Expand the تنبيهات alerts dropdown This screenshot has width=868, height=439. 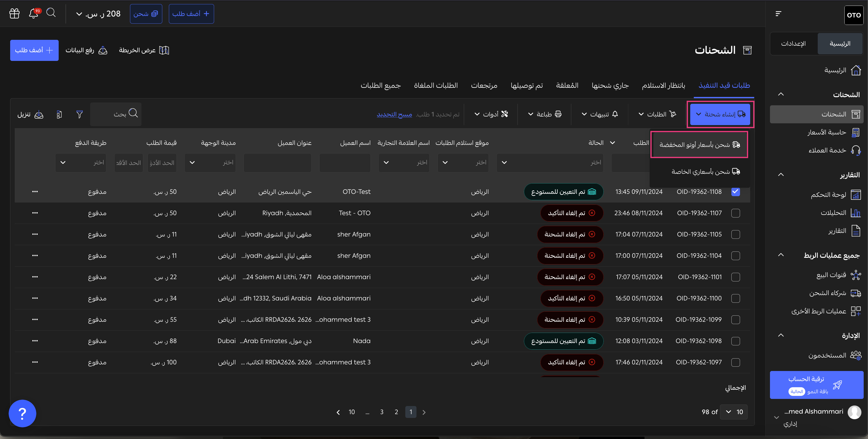[x=600, y=114]
